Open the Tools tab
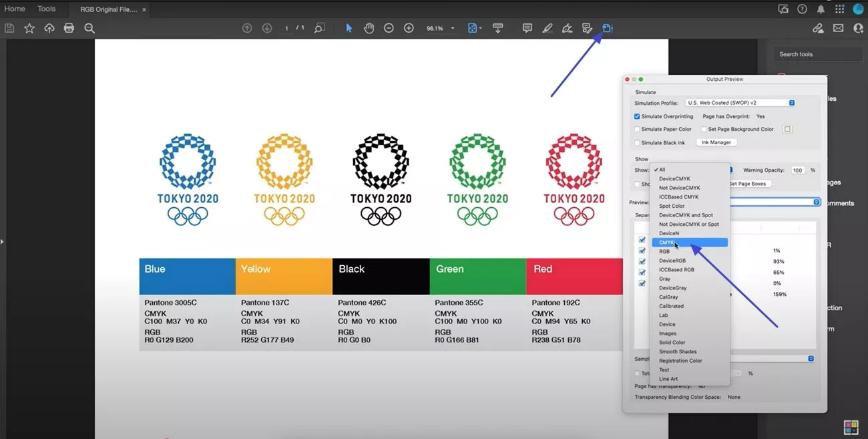 click(x=47, y=9)
